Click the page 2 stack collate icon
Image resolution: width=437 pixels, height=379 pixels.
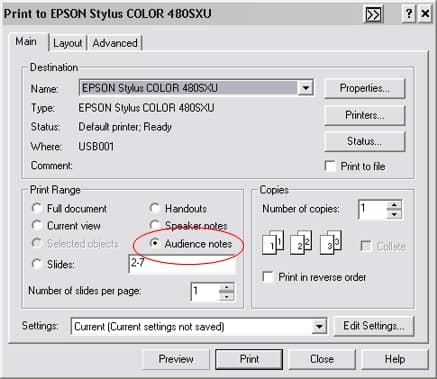tap(301, 242)
